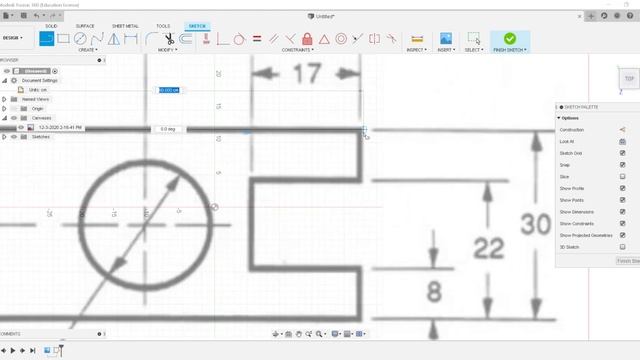
Task: Select the Mirror triangle tool
Action: tap(114, 39)
